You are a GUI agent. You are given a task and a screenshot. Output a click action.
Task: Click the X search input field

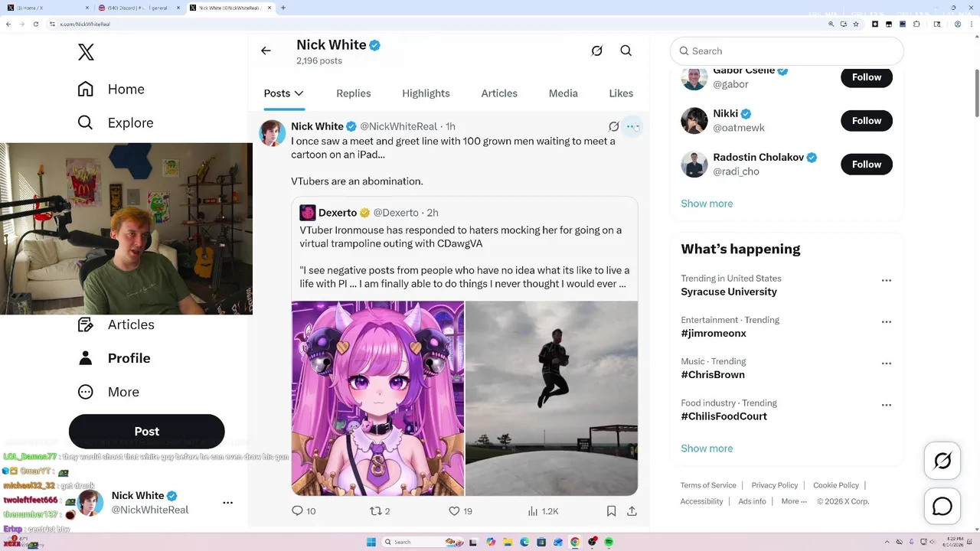click(787, 51)
